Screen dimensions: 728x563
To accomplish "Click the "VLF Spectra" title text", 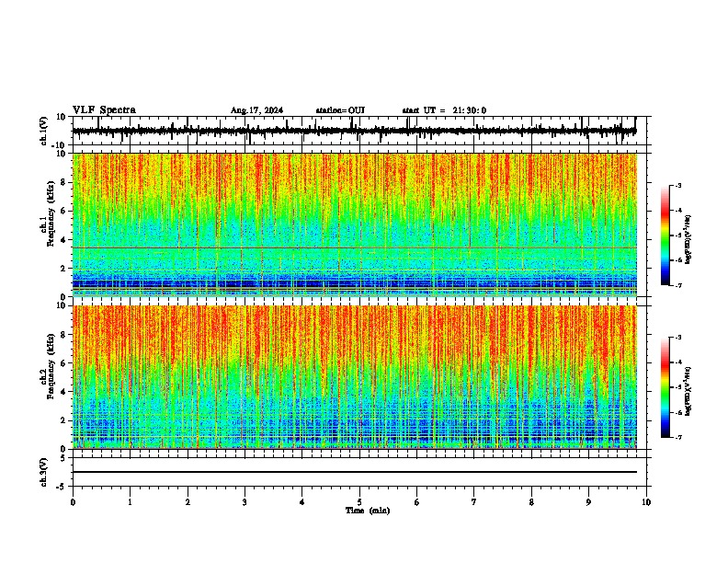I will 104,110.
